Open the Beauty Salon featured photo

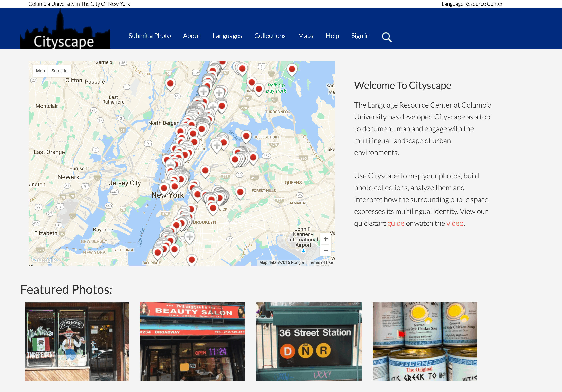(193, 341)
